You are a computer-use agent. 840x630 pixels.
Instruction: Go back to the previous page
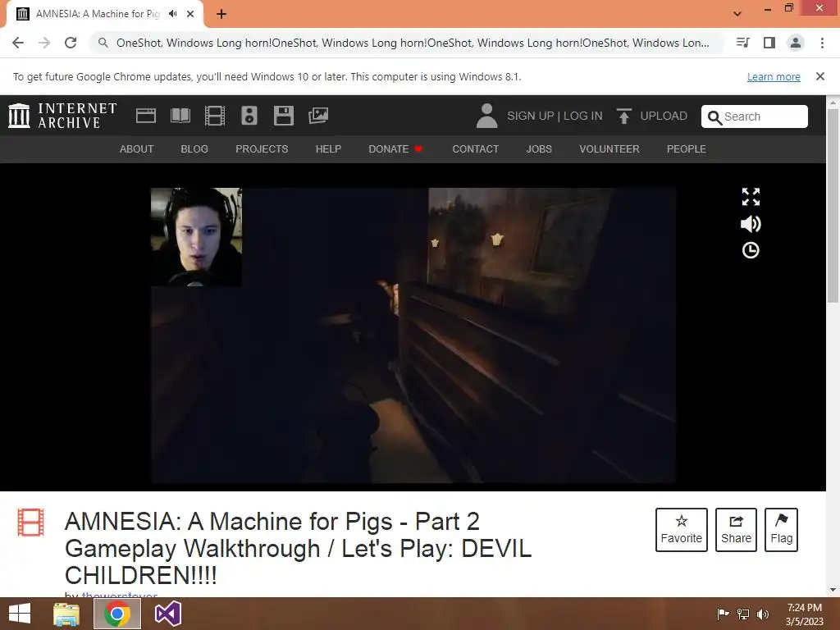pos(18,43)
